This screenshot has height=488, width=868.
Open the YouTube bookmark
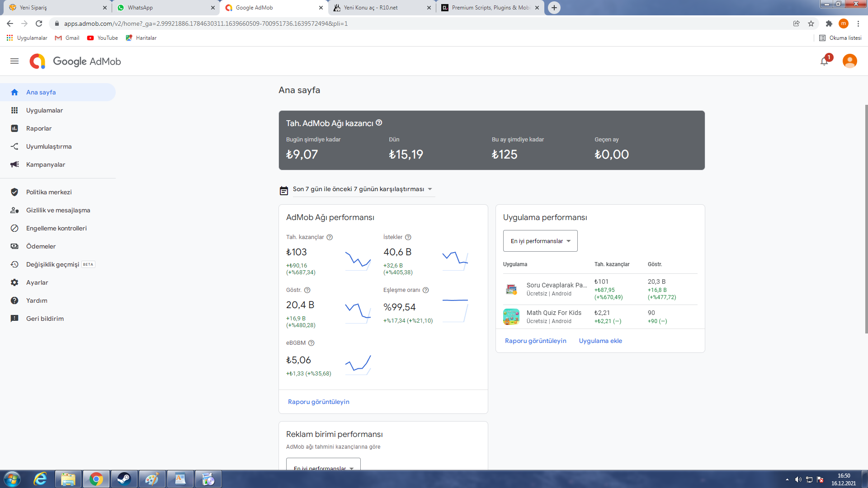pyautogui.click(x=103, y=38)
